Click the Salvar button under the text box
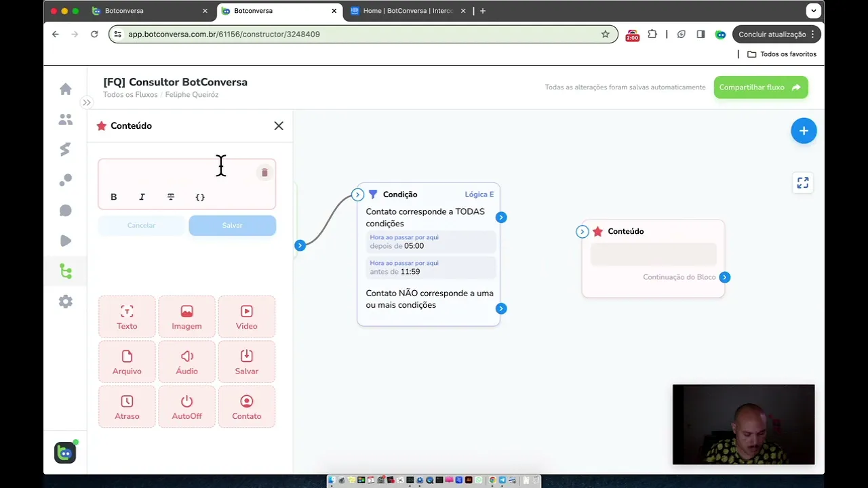The height and width of the screenshot is (488, 868). (233, 225)
